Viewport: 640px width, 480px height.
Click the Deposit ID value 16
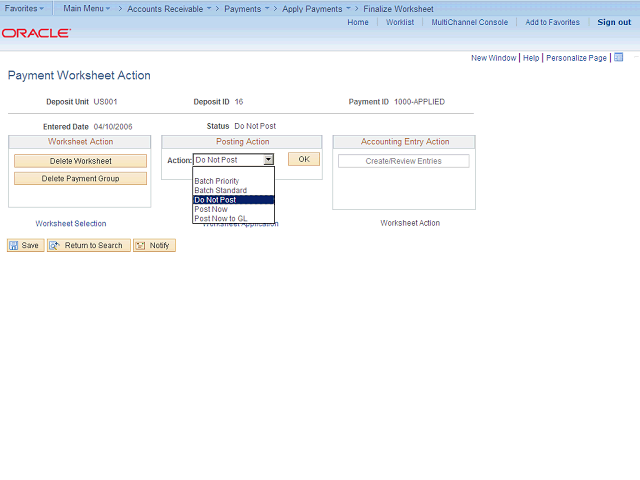(239, 102)
